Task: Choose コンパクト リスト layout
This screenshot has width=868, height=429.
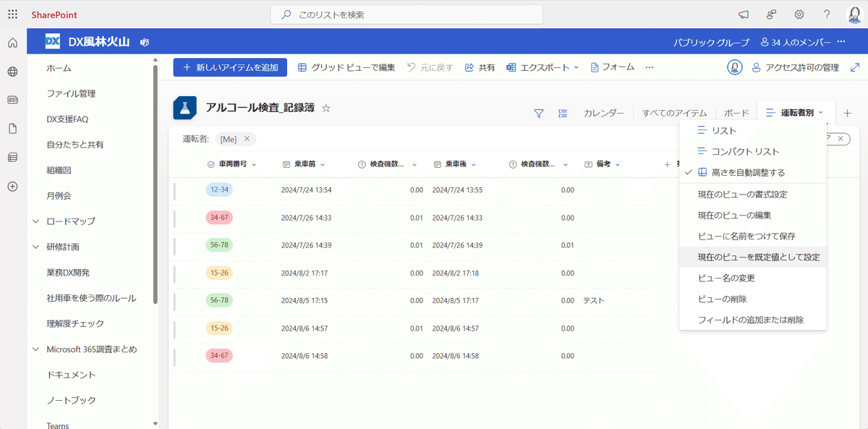Action: coord(752,152)
